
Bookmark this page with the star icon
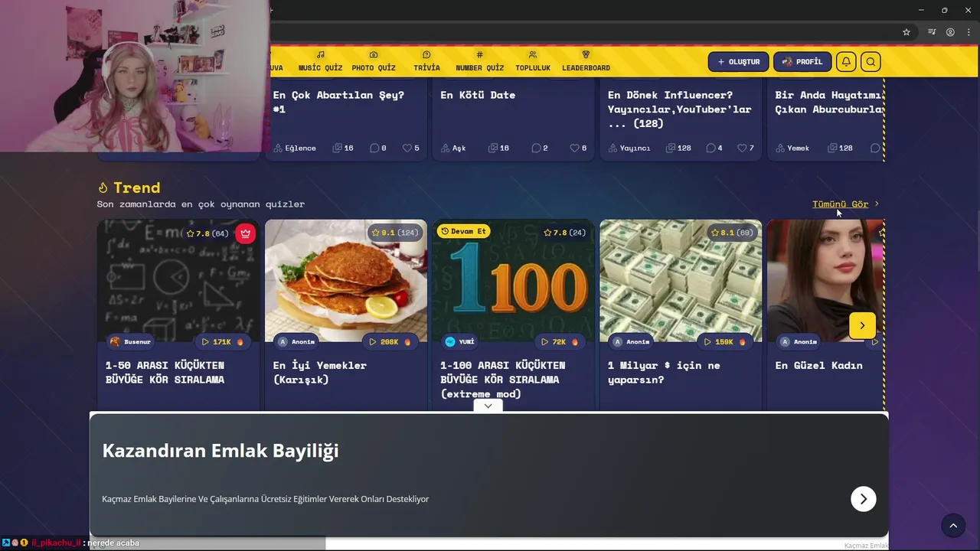click(x=906, y=32)
